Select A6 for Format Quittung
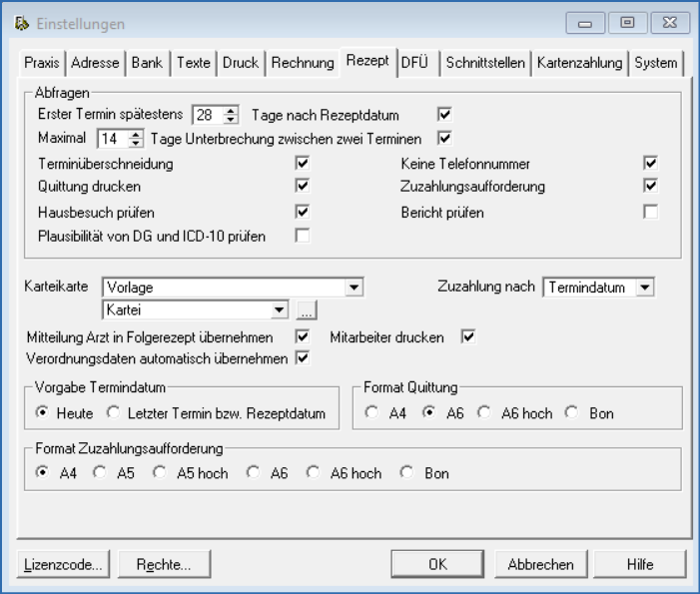 coord(428,413)
